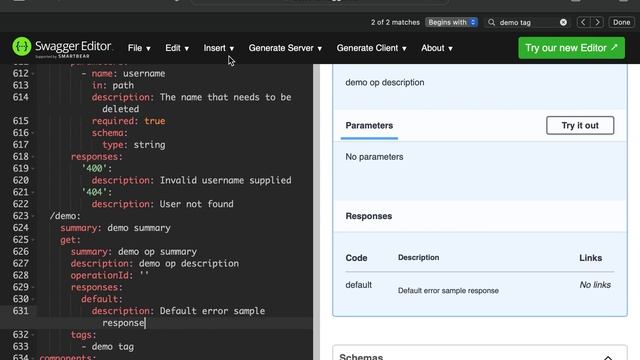640x360 pixels.
Task: Click 'summary: demo op summary' line
Action: (x=133, y=251)
